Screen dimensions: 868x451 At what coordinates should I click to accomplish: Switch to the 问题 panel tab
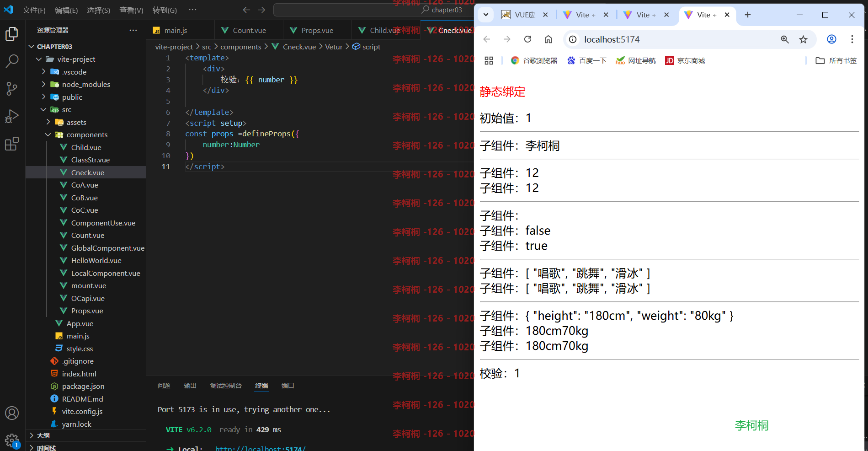pos(164,386)
